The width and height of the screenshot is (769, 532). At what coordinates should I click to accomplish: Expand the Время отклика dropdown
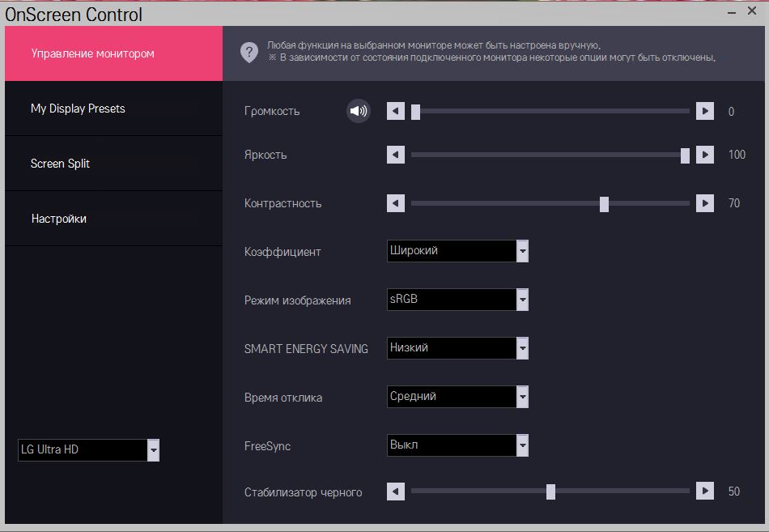coord(522,397)
